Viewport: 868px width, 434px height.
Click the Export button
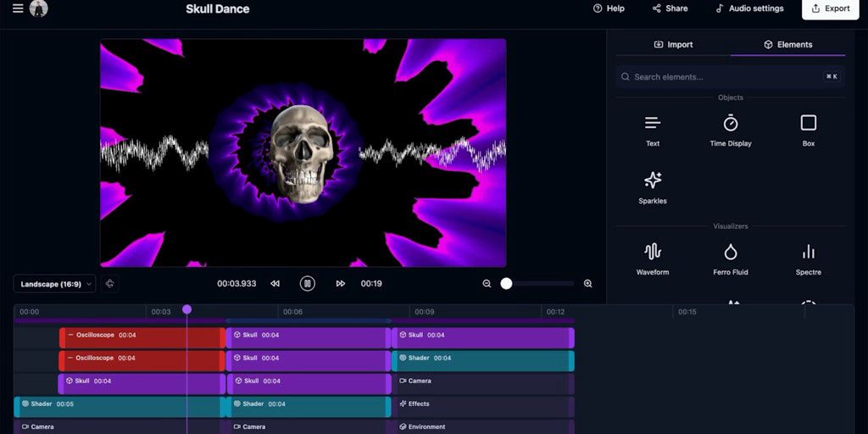point(830,8)
